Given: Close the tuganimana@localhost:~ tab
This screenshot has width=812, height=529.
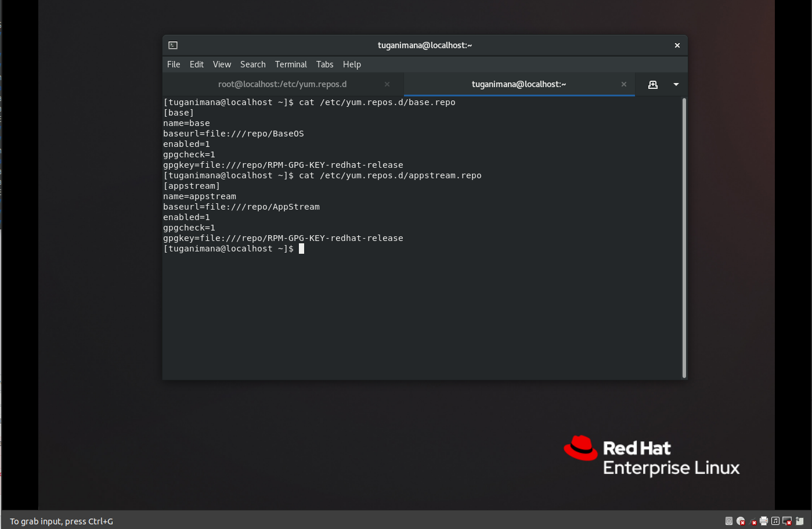Looking at the screenshot, I should [x=624, y=84].
